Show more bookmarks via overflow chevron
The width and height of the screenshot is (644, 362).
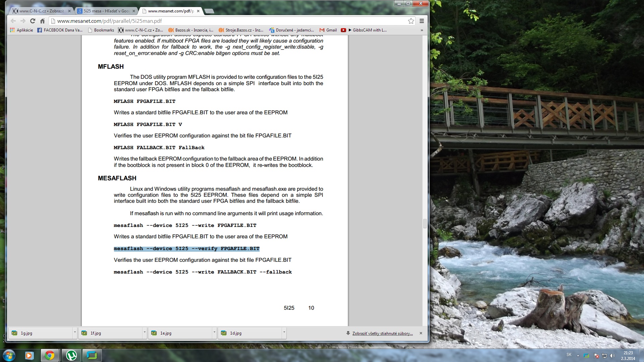[x=422, y=30]
